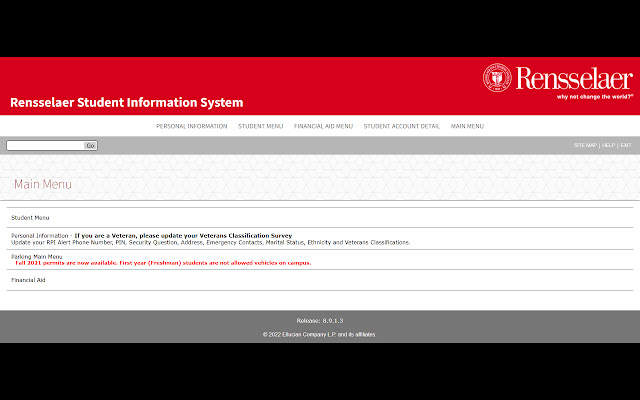
Task: Click the Rensselaer Student Information System title
Action: pyautogui.click(x=127, y=102)
